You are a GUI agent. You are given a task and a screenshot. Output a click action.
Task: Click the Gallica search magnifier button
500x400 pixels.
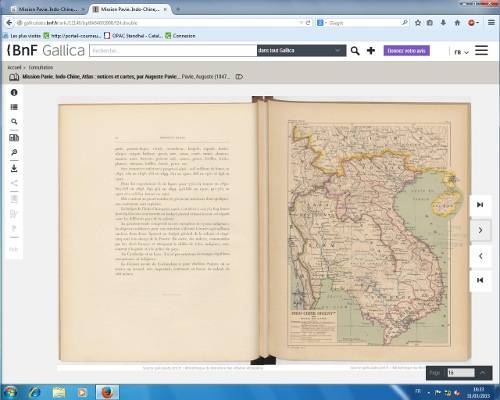tap(355, 51)
